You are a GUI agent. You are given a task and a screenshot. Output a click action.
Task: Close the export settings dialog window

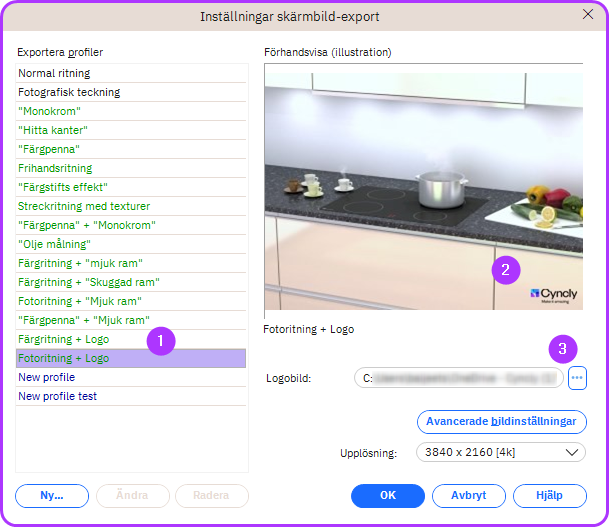[x=588, y=15]
